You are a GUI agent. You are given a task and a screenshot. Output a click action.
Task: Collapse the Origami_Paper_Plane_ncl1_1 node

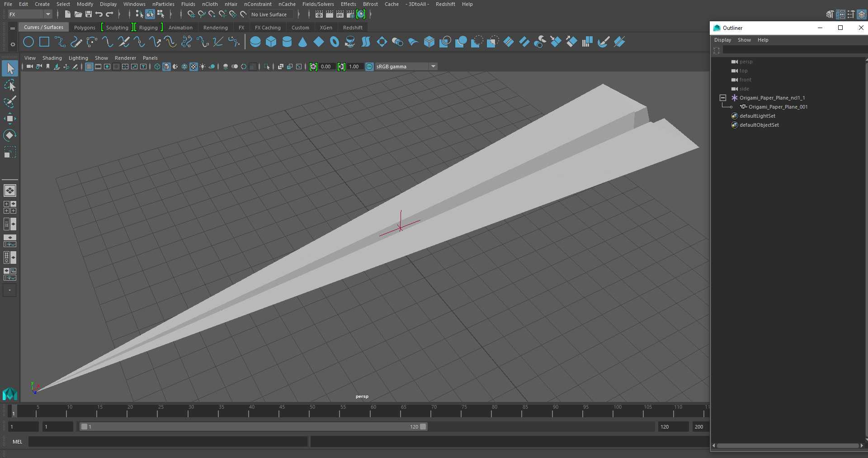click(x=722, y=98)
